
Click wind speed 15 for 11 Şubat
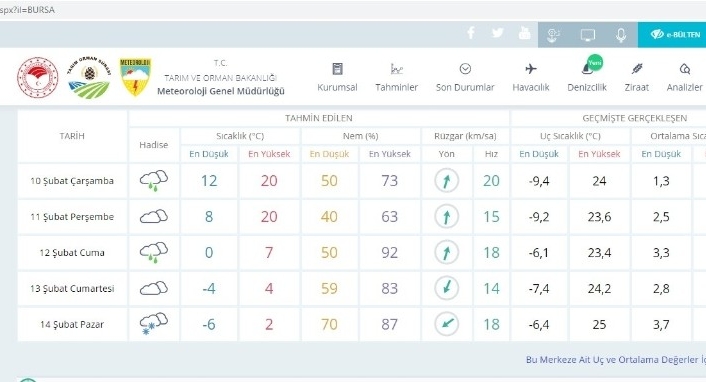point(491,217)
